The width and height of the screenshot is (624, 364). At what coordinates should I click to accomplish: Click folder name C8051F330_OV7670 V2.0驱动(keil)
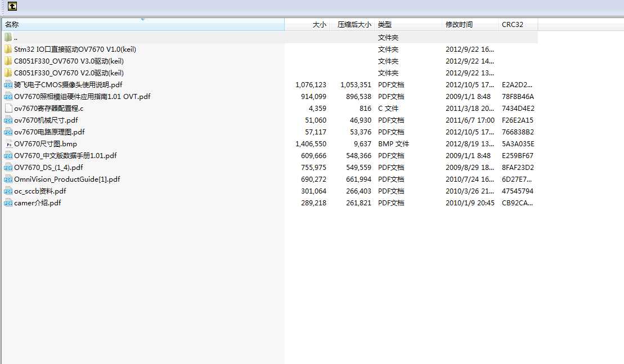69,73
